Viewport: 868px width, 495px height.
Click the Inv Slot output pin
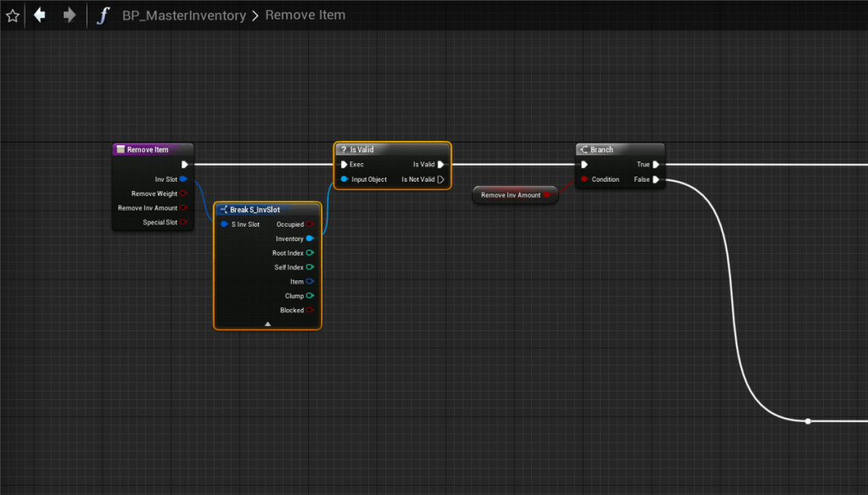(183, 179)
